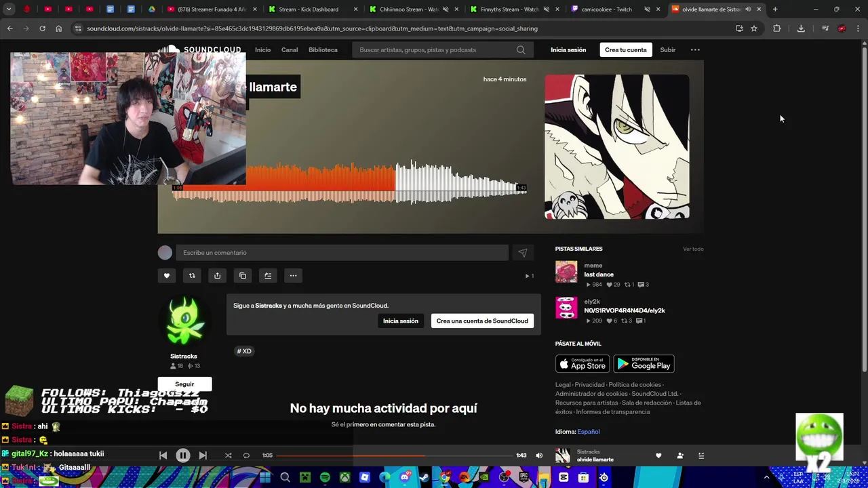This screenshot has width=868, height=488.
Task: Click Inicia sesión in the top header
Action: tap(568, 50)
